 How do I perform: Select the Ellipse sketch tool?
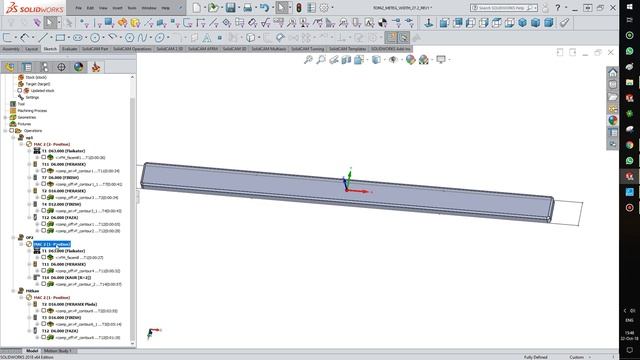pyautogui.click(x=160, y=38)
